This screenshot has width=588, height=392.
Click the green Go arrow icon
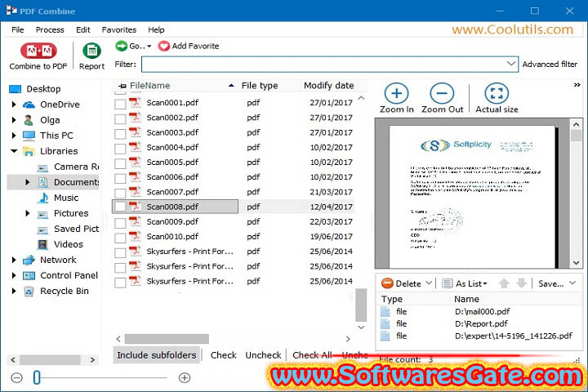tap(121, 46)
